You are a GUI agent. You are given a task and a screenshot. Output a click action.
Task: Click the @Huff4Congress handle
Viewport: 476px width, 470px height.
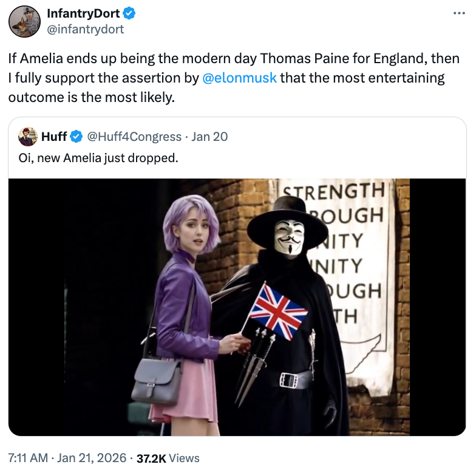(134, 137)
